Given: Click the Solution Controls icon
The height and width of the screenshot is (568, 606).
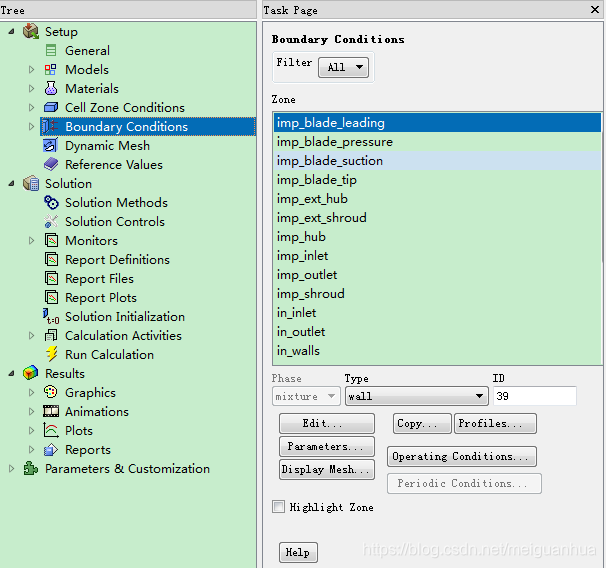Looking at the screenshot, I should pos(51,222).
